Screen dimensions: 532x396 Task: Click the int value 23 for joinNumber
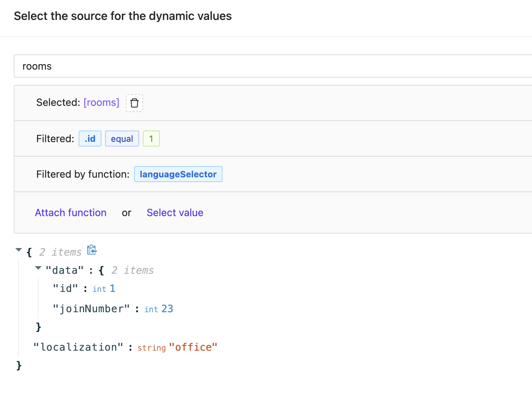(x=168, y=308)
